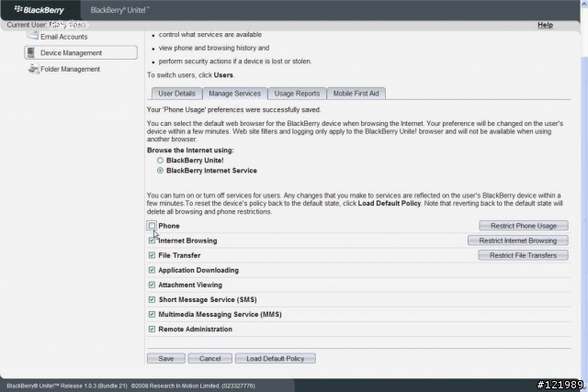Click the Current User label
The image size is (588, 392).
click(x=27, y=25)
